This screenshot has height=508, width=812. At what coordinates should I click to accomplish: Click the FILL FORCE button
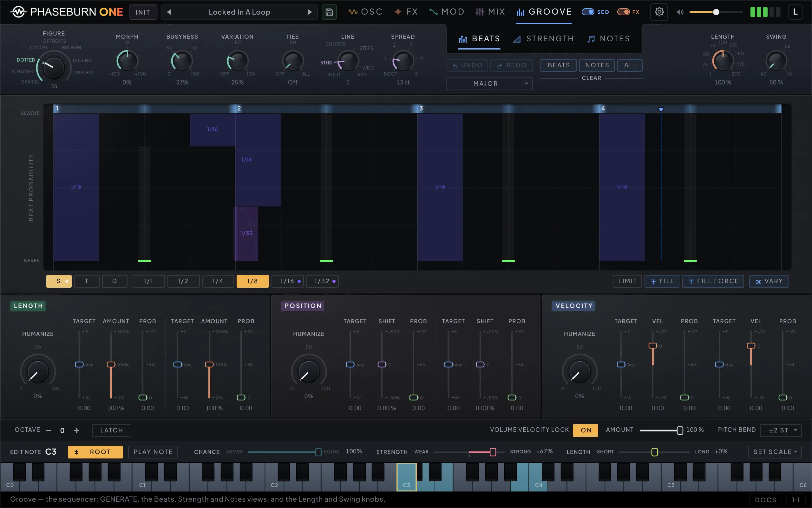(713, 281)
